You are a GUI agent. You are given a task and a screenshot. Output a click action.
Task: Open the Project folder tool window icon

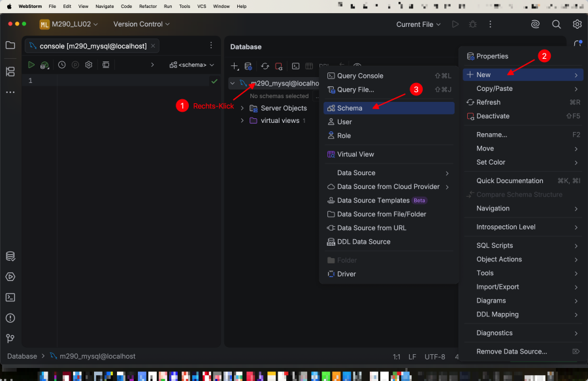[x=10, y=45]
